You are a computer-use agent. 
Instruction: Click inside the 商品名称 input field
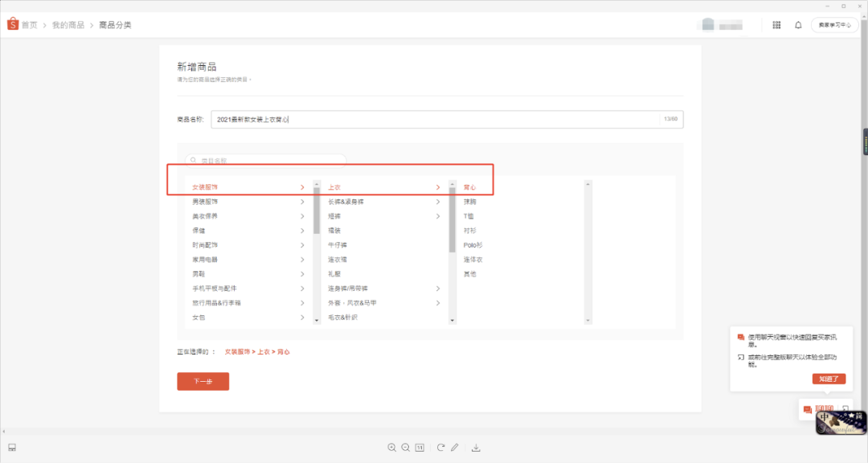point(442,118)
